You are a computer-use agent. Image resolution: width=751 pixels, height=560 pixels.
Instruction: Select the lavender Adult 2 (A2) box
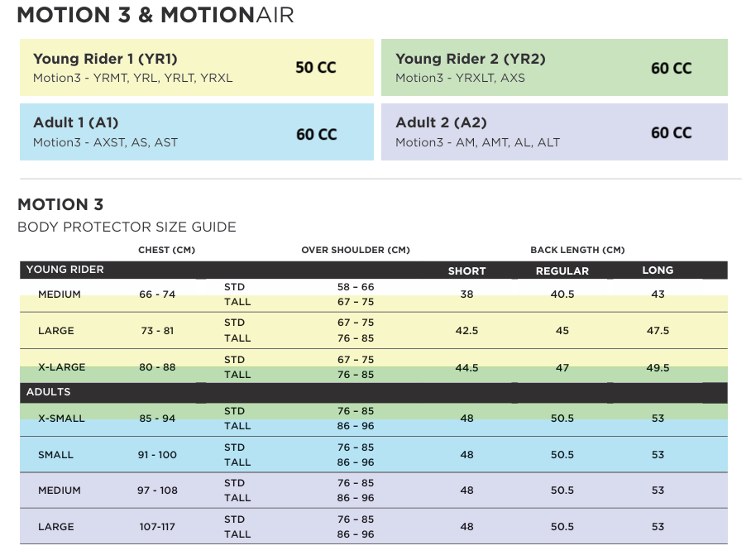coord(553,132)
